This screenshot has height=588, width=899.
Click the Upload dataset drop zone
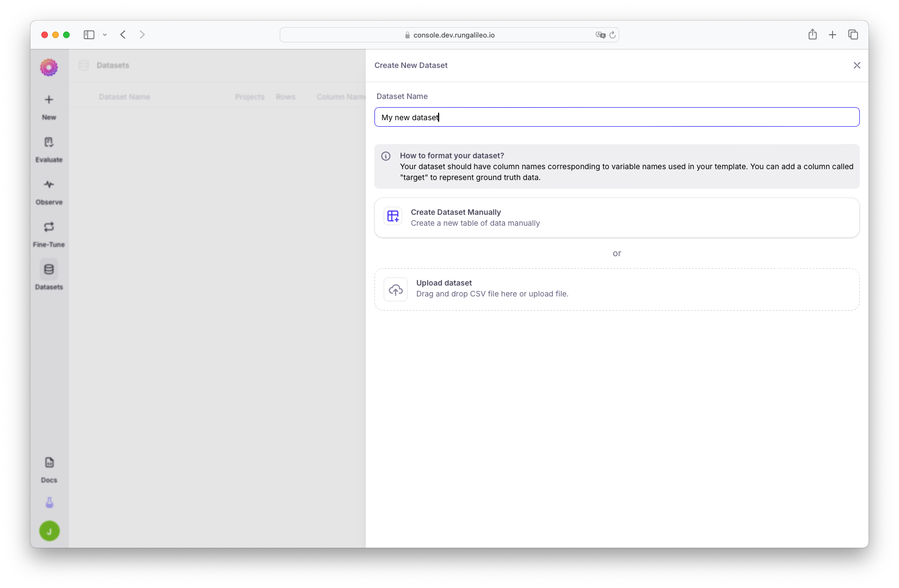tap(617, 289)
